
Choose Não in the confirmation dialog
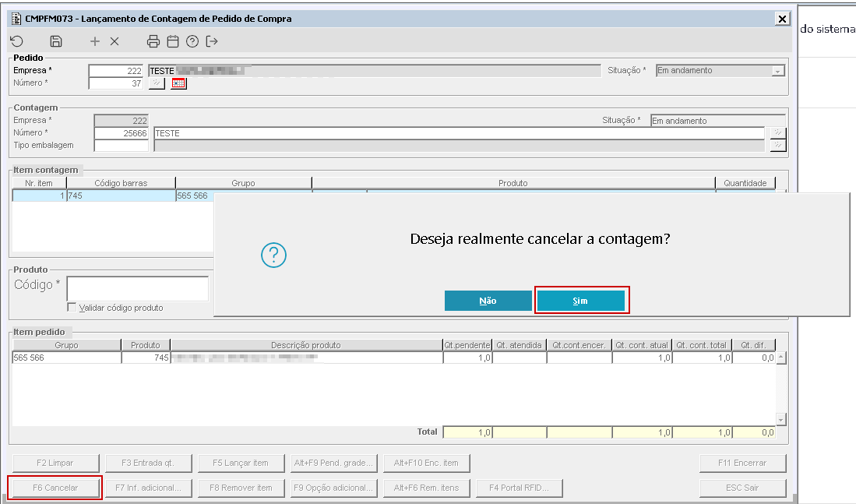(x=488, y=301)
